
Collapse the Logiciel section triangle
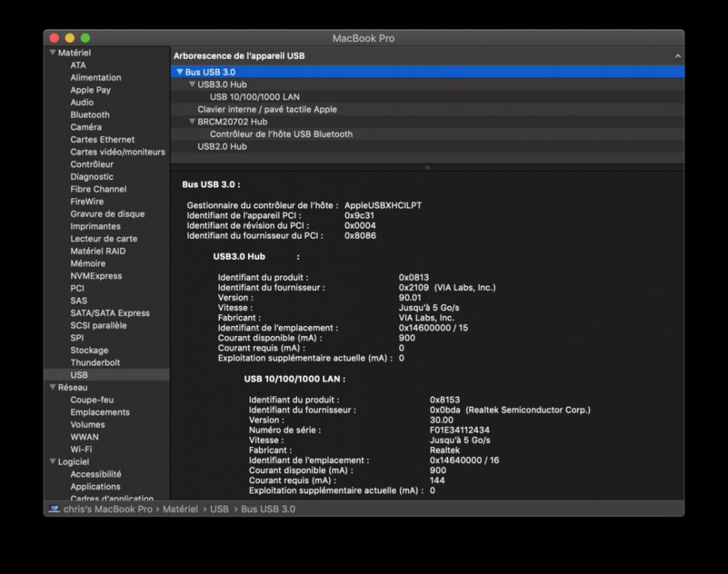point(53,461)
